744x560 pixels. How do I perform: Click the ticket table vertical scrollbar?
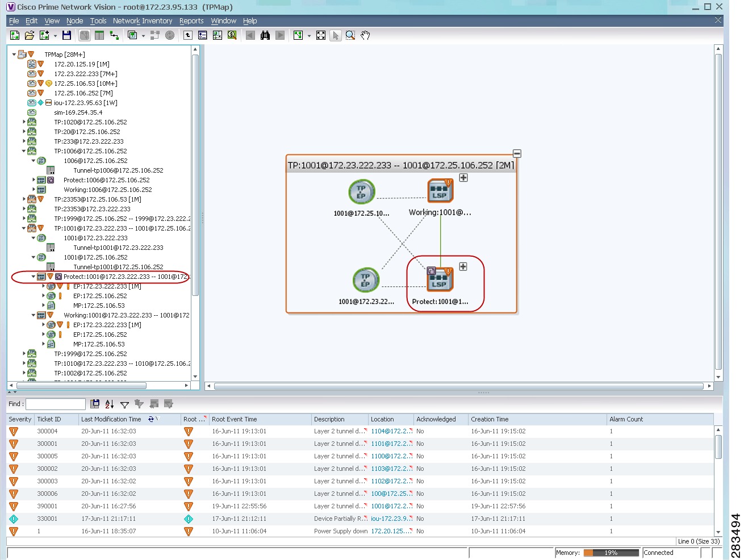[x=718, y=447]
